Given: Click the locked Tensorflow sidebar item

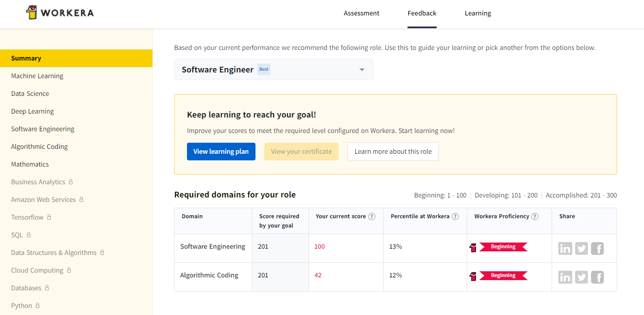Looking at the screenshot, I should pos(27,217).
